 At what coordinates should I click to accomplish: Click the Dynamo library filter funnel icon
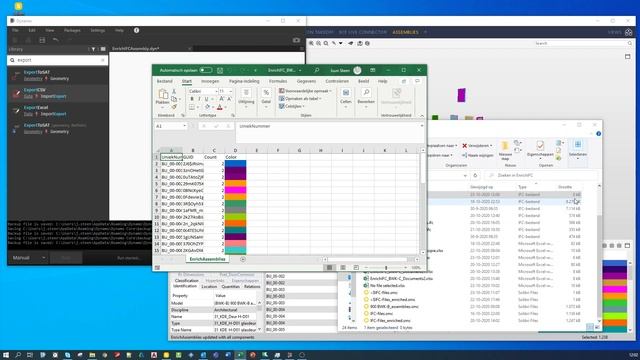click(93, 49)
